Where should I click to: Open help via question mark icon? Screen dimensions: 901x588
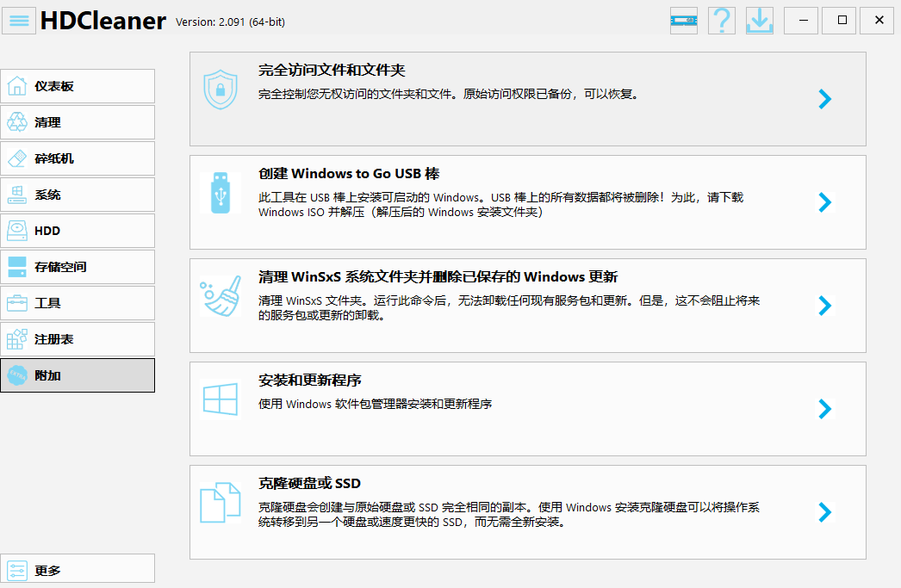[722, 21]
